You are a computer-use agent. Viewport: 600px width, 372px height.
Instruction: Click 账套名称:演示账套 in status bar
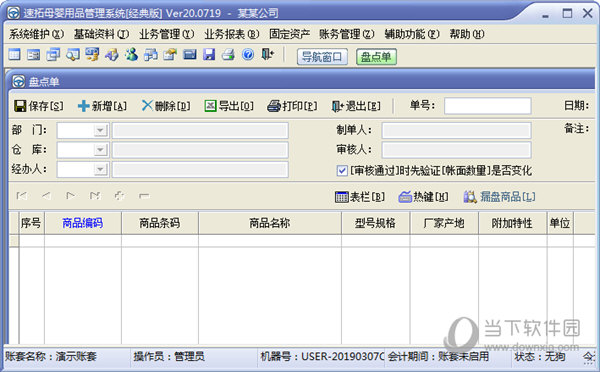pyautogui.click(x=51, y=357)
